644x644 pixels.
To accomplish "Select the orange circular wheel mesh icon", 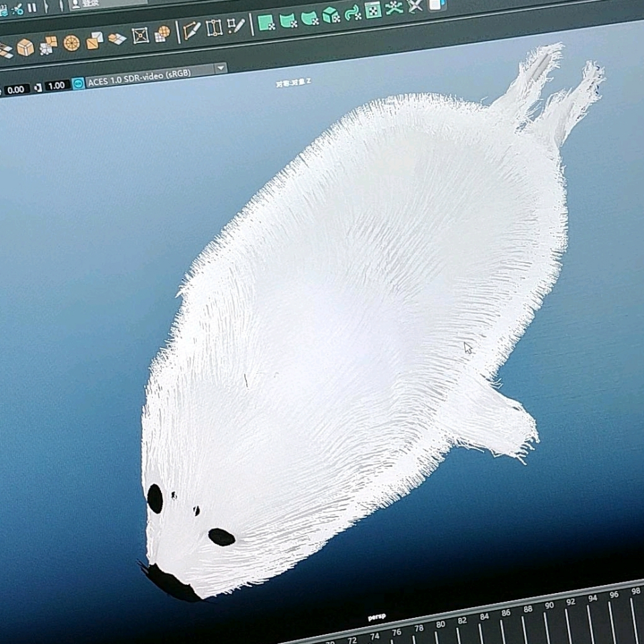I will click(71, 43).
